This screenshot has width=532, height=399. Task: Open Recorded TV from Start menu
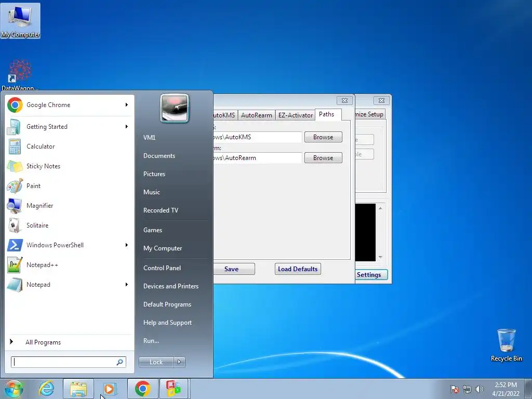[x=161, y=210]
